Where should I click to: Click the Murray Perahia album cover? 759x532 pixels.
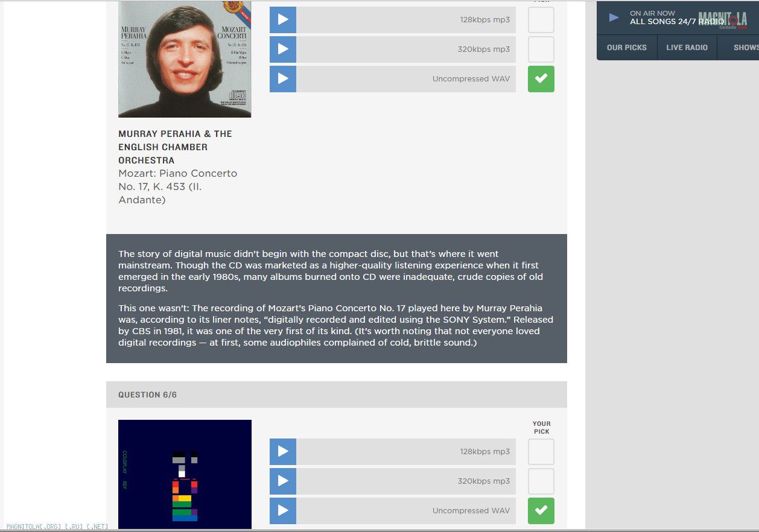click(x=185, y=59)
